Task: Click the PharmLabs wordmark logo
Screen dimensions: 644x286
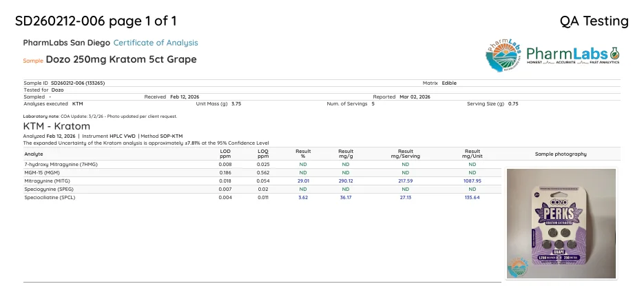Action: tap(573, 55)
